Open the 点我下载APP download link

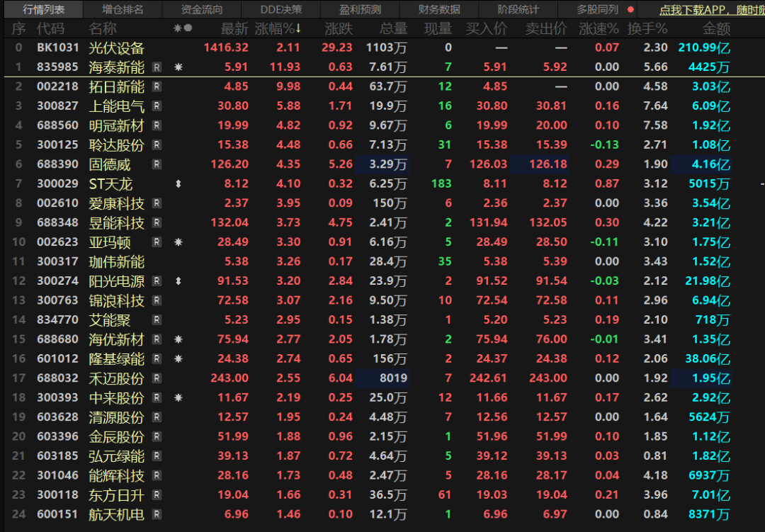712,10
